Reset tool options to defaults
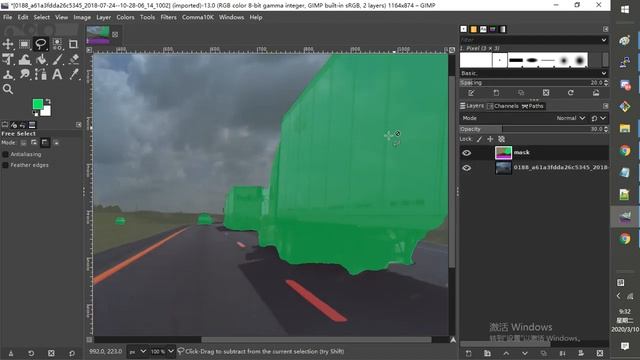 (x=72, y=353)
